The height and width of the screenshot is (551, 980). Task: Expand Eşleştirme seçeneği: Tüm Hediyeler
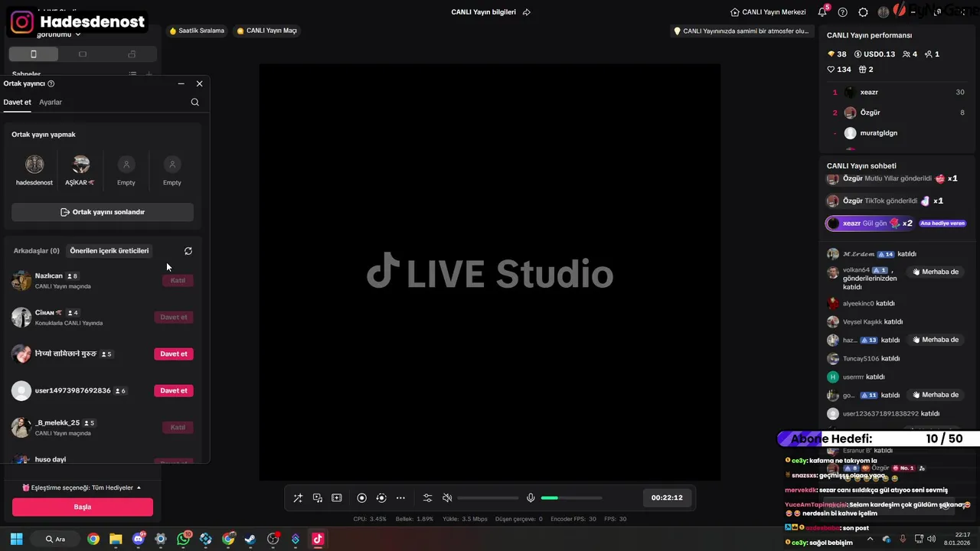click(82, 487)
